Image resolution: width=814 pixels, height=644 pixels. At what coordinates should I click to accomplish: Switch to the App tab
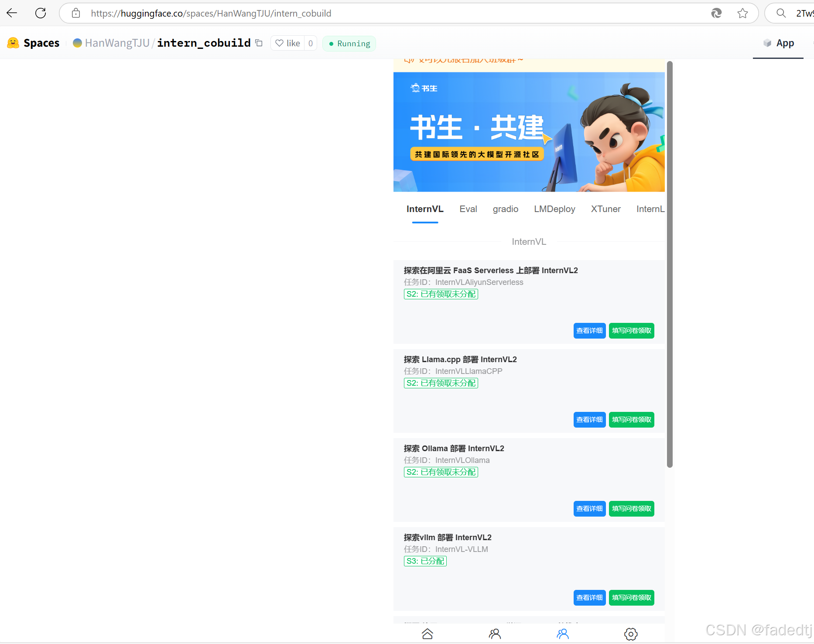pos(778,43)
